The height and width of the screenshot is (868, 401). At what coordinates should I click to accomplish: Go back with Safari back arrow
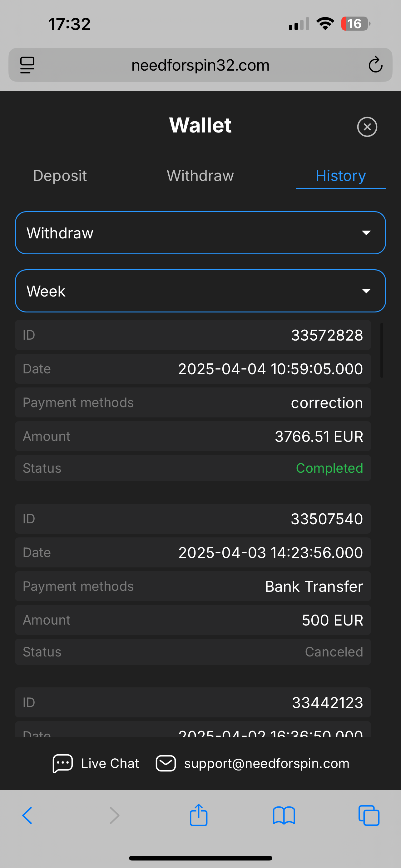pos(27,816)
